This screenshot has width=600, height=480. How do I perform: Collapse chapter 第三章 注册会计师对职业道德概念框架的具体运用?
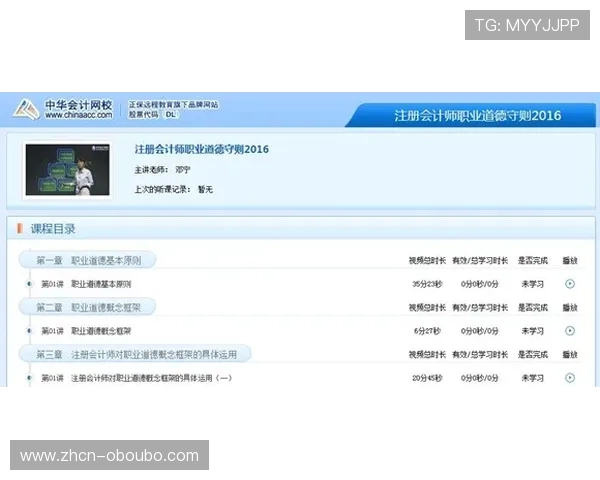135,354
